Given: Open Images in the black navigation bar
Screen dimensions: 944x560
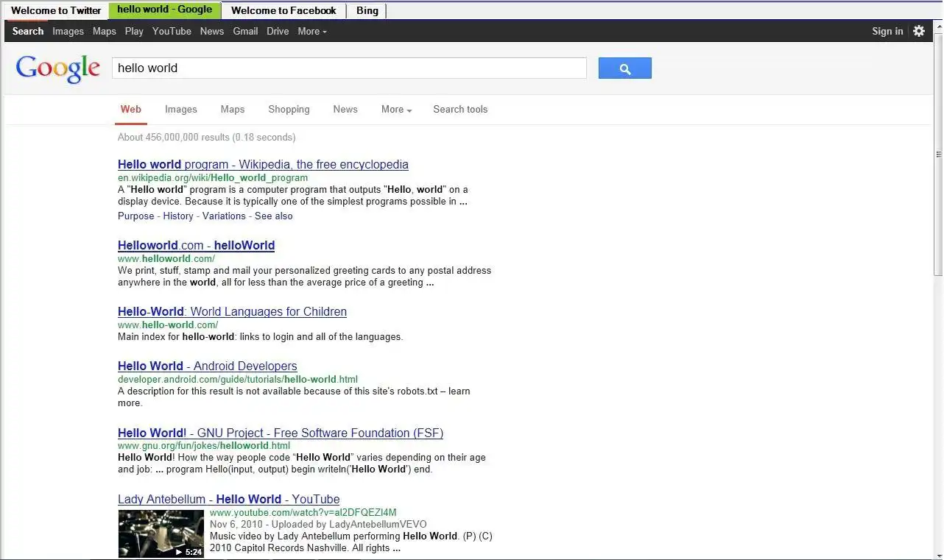Looking at the screenshot, I should click(68, 31).
